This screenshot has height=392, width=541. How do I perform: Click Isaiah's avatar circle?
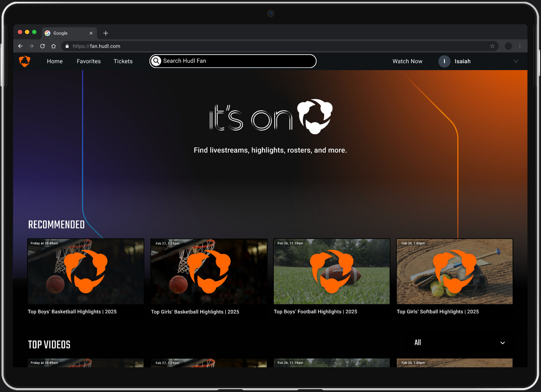click(x=444, y=61)
